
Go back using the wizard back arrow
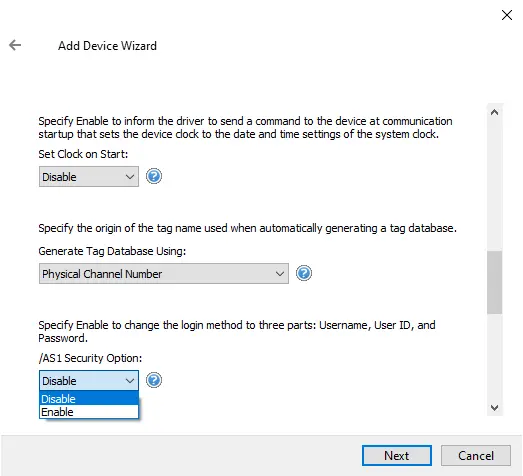tap(15, 45)
